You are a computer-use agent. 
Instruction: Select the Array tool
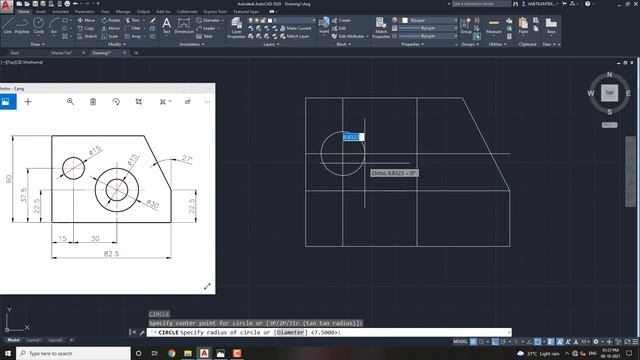pos(133,36)
